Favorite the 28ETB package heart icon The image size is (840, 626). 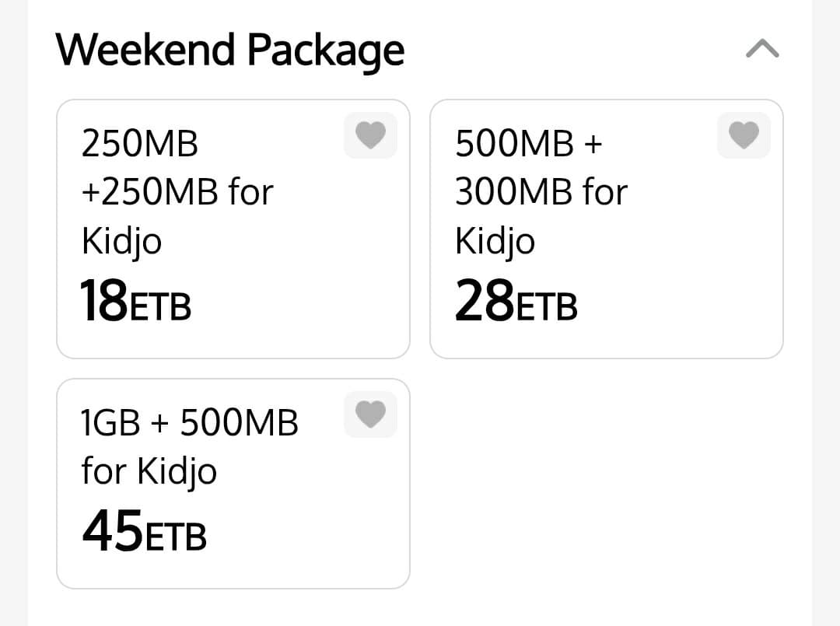tap(744, 135)
